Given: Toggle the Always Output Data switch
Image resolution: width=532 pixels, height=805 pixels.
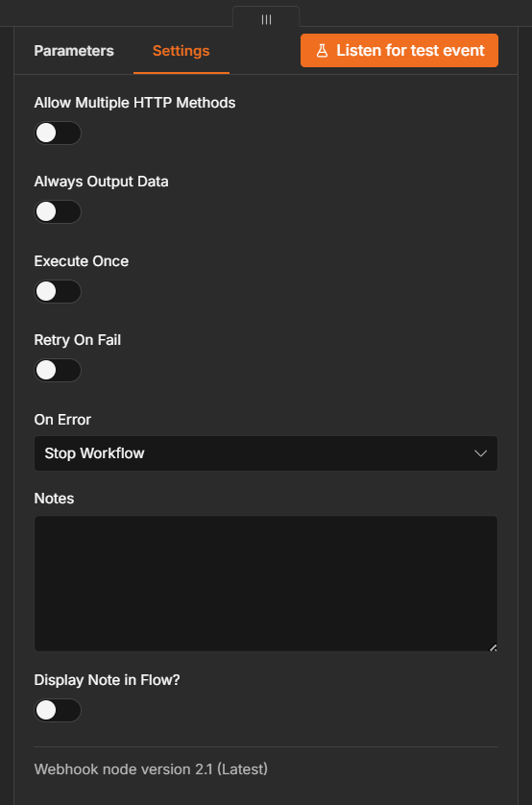Looking at the screenshot, I should point(58,212).
